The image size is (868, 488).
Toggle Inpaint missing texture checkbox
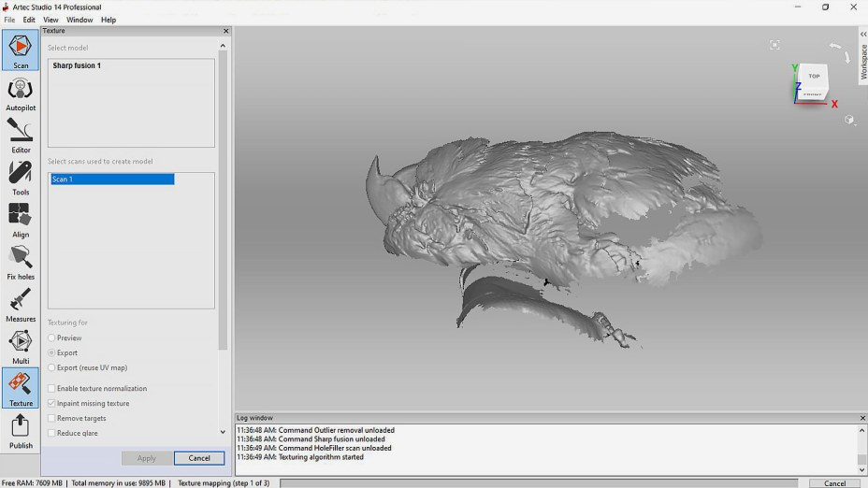point(51,404)
